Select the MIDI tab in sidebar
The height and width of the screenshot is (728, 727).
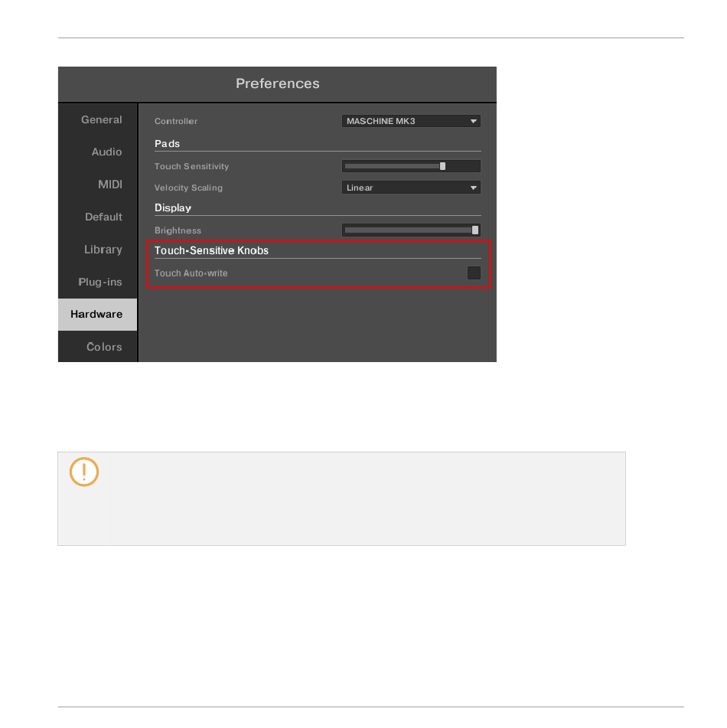coord(109,184)
